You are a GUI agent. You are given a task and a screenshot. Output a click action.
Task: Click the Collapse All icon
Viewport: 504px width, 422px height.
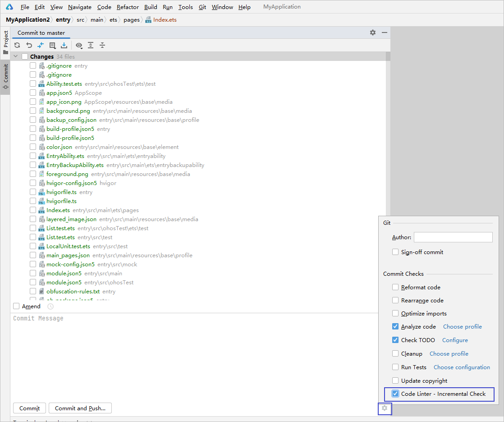coord(102,45)
